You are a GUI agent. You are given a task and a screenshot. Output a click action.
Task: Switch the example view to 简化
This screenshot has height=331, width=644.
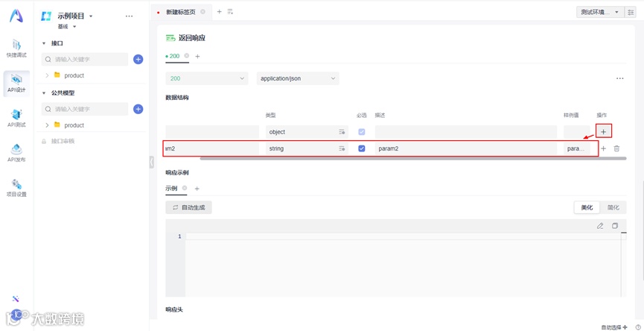(613, 208)
